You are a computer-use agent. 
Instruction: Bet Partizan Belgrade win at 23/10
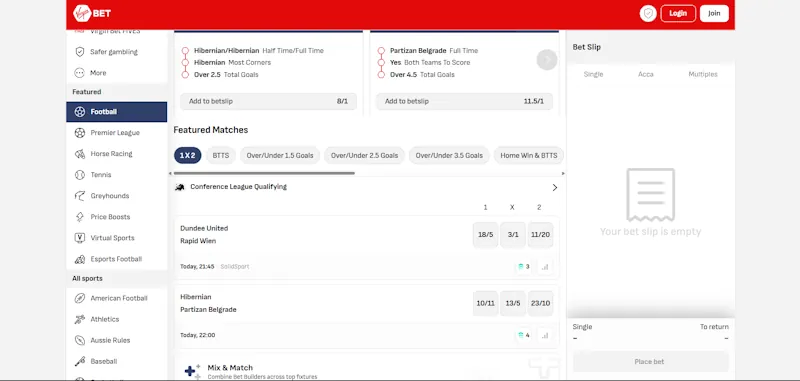coord(540,303)
